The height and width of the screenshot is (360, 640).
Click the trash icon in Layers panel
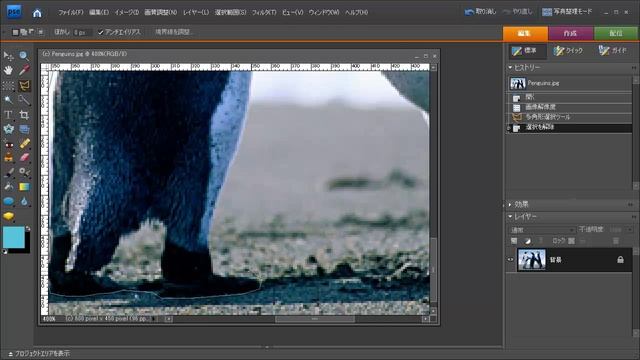click(x=616, y=241)
